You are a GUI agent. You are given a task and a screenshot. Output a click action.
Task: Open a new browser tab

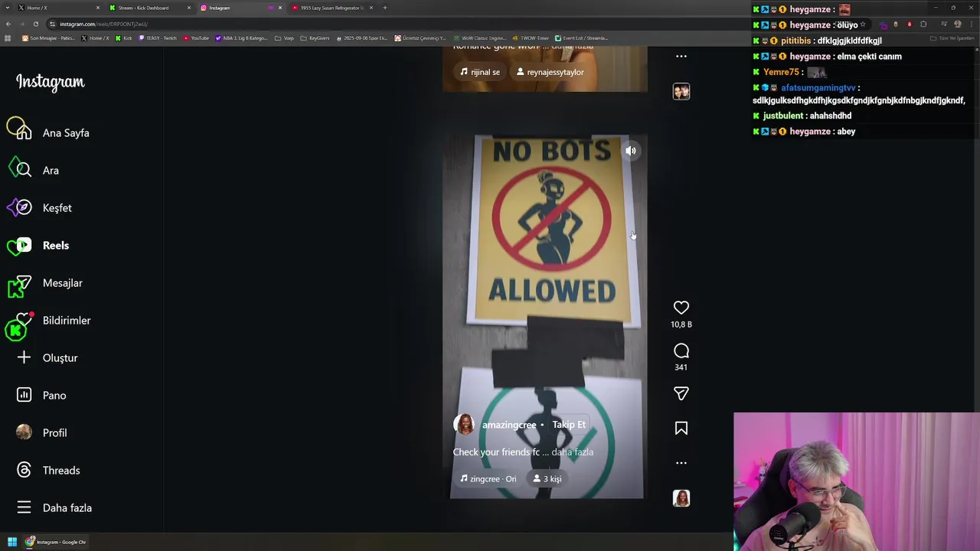point(384,8)
